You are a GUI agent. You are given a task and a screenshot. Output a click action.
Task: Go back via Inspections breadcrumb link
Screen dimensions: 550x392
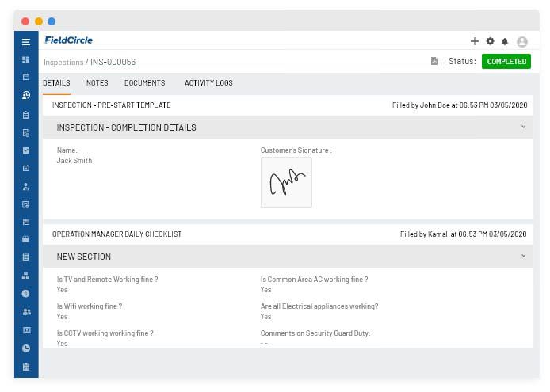pos(63,62)
